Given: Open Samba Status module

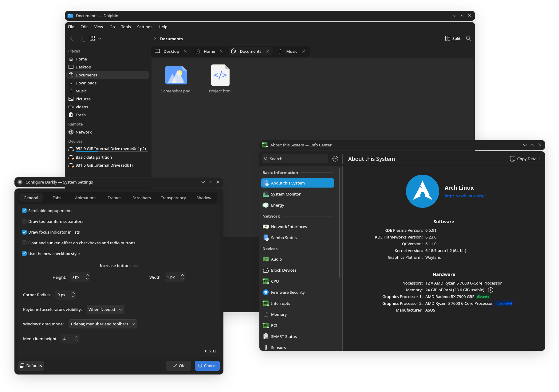Looking at the screenshot, I should click(x=297, y=238).
